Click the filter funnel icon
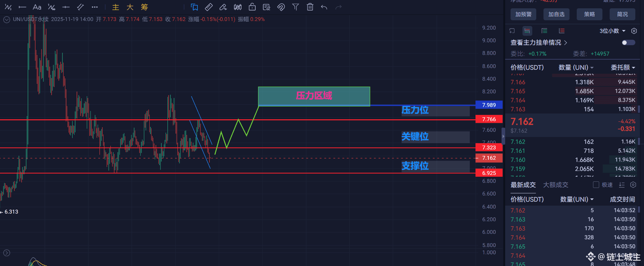This screenshot has height=266, width=644. pyautogui.click(x=295, y=7)
